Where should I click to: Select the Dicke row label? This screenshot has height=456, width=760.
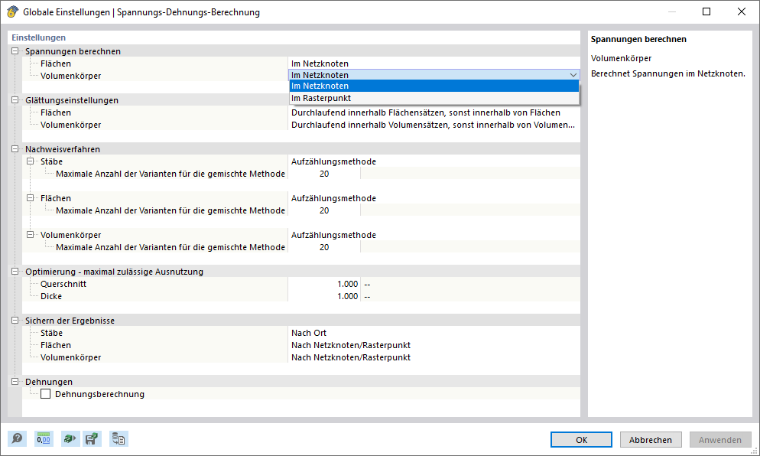[51, 296]
